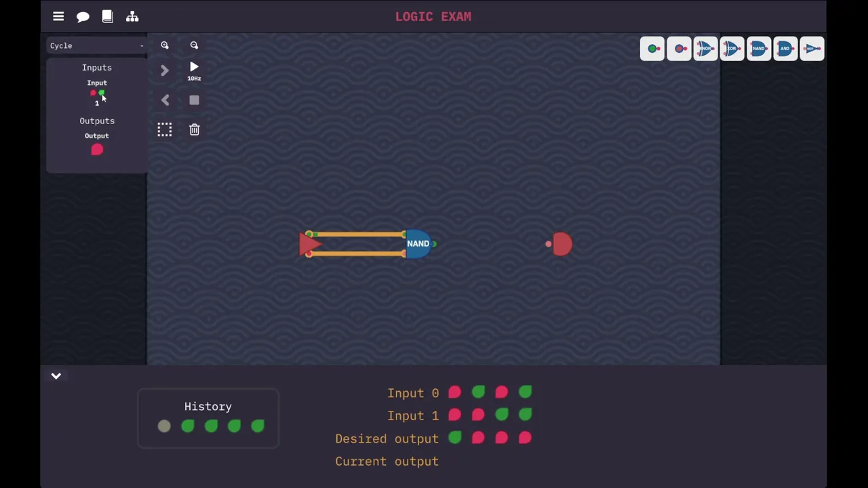The height and width of the screenshot is (488, 868).
Task: Click the Cycle panel label
Action: click(x=61, y=45)
